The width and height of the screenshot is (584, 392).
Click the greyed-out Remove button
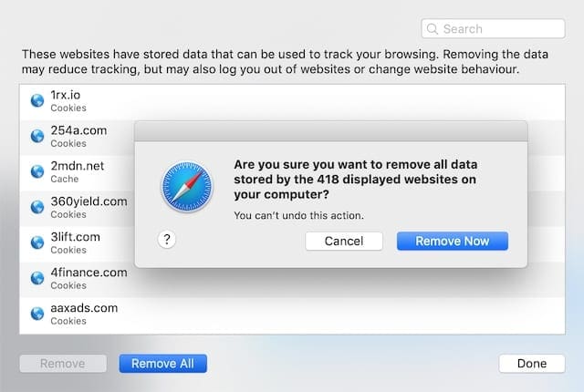tap(64, 364)
